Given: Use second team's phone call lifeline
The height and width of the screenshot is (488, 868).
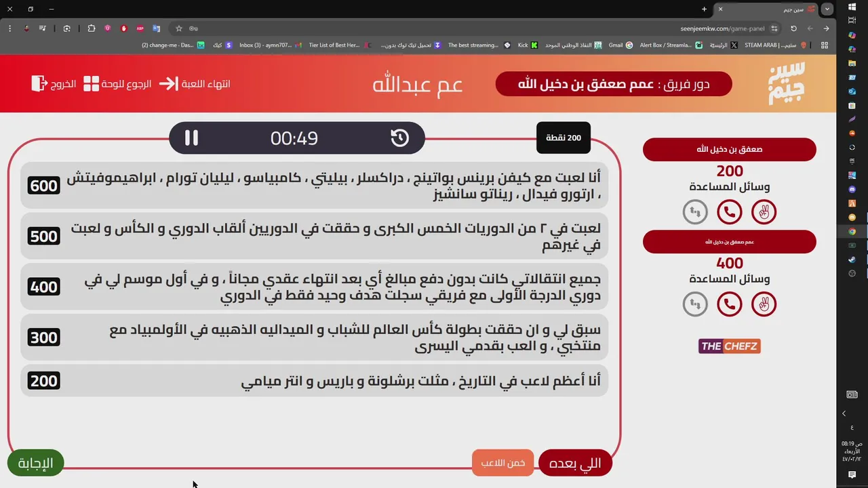Looking at the screenshot, I should point(730,304).
